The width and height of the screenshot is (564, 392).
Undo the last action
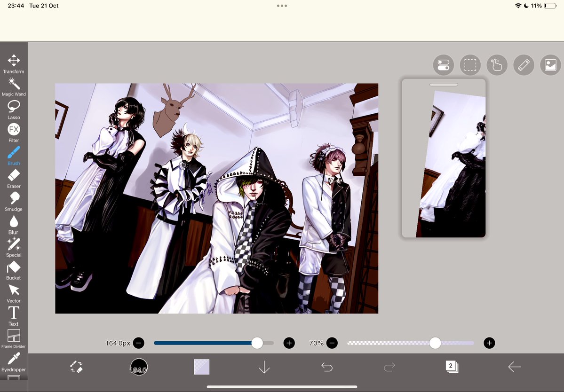coord(327,367)
